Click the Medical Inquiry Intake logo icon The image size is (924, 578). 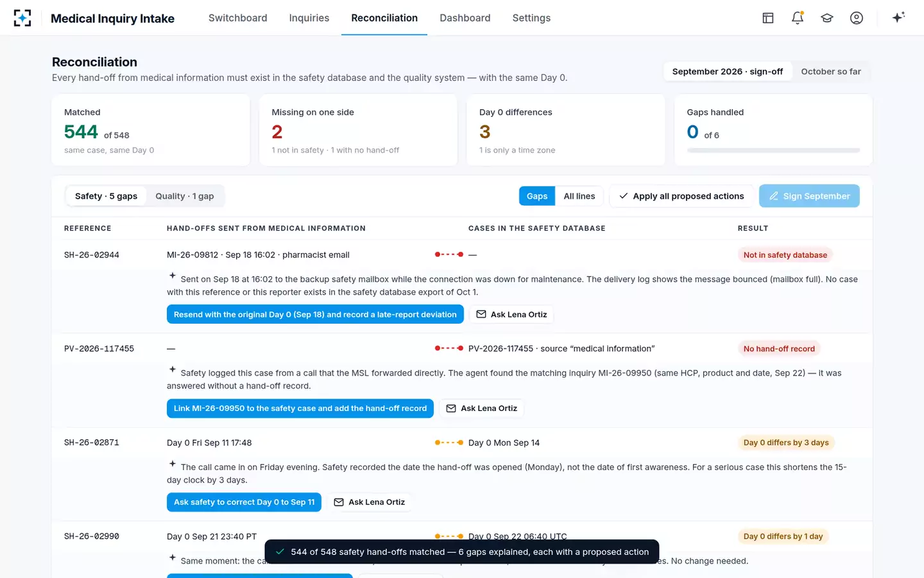coord(22,18)
